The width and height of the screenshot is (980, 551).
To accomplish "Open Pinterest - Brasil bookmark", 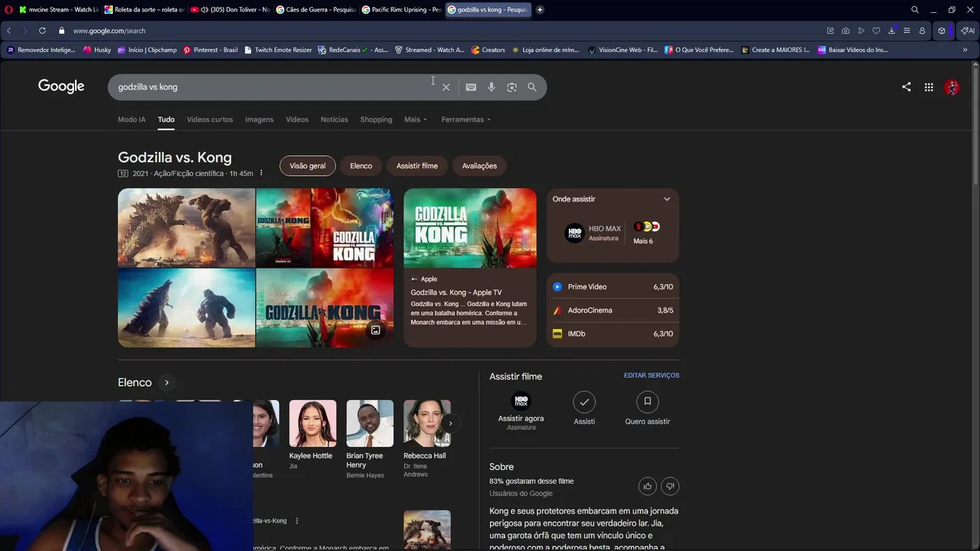I will pos(211,50).
